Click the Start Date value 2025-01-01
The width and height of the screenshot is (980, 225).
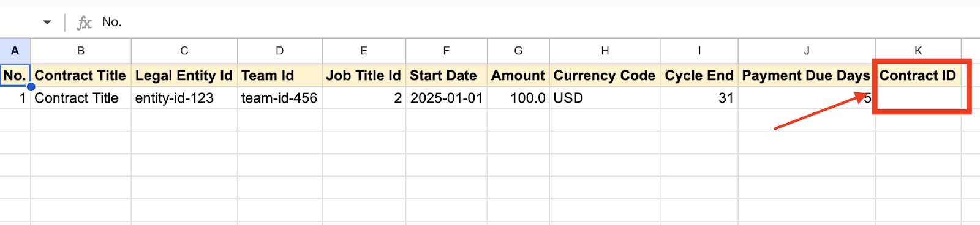click(x=447, y=98)
